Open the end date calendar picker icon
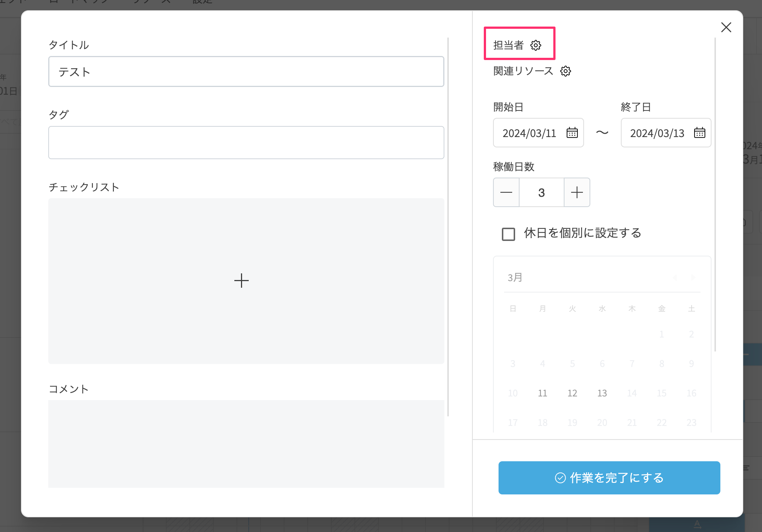 point(699,133)
